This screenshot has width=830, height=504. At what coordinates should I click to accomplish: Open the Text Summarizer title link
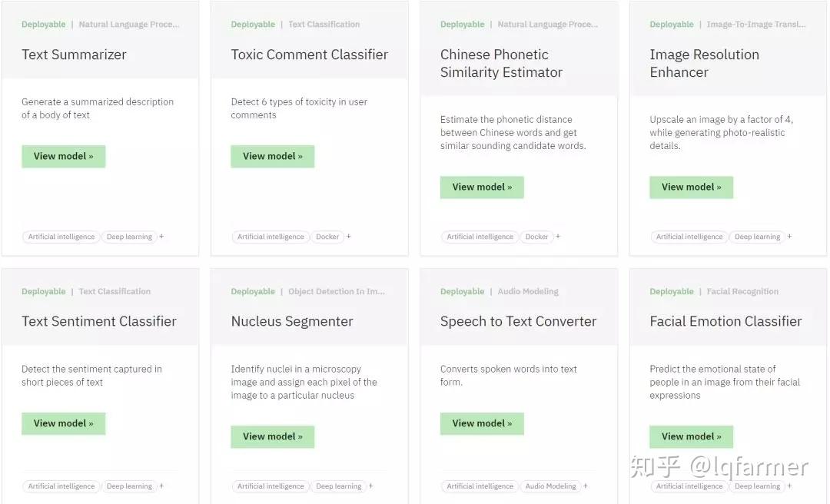[x=74, y=55]
